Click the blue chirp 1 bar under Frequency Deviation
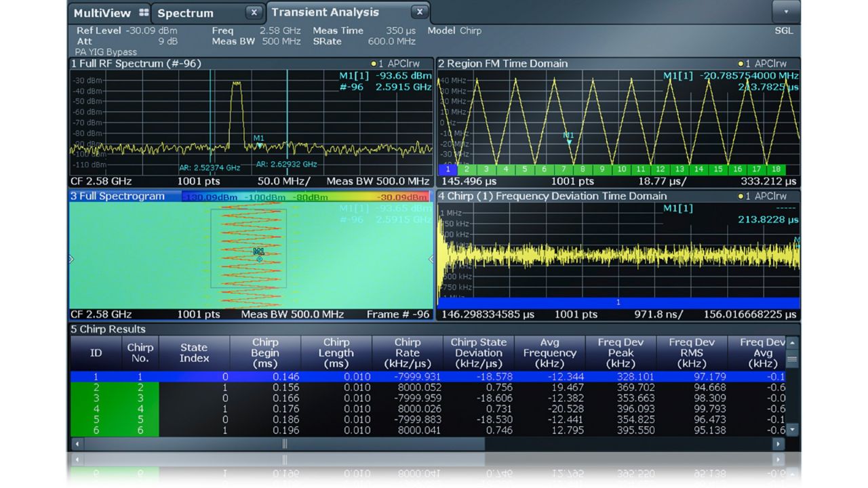 [x=618, y=302]
